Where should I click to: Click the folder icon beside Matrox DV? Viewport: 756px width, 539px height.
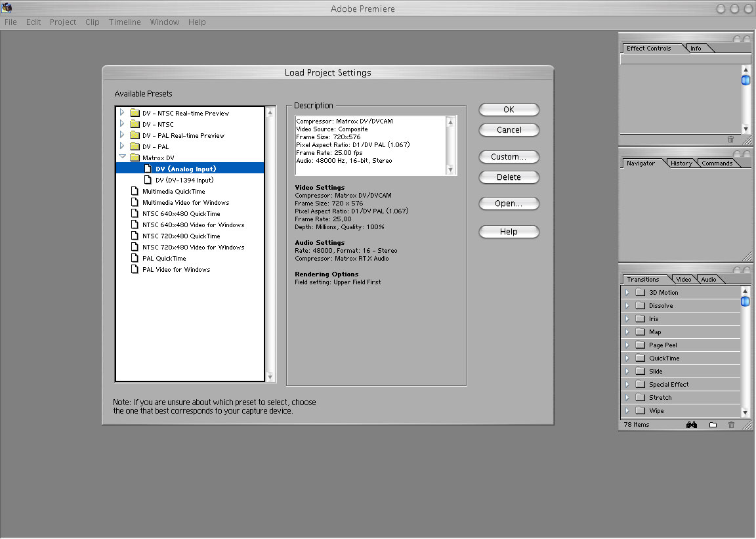pos(135,158)
